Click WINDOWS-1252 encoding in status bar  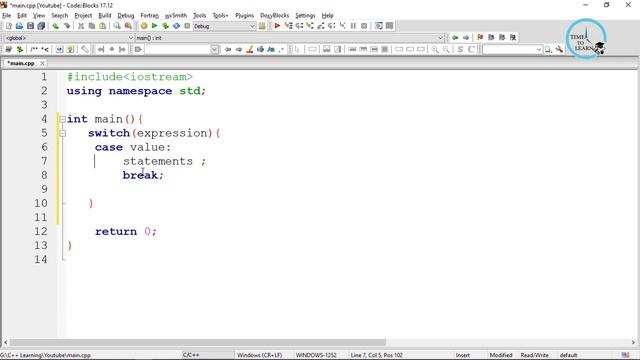(316, 355)
